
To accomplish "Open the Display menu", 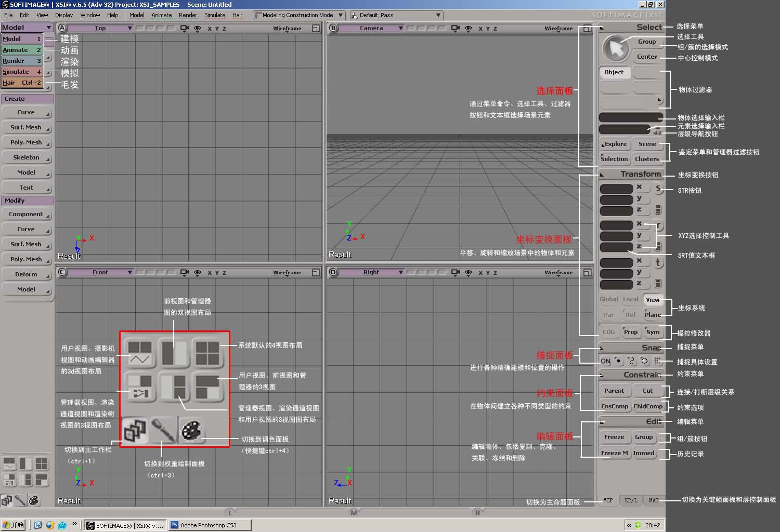I will point(64,15).
